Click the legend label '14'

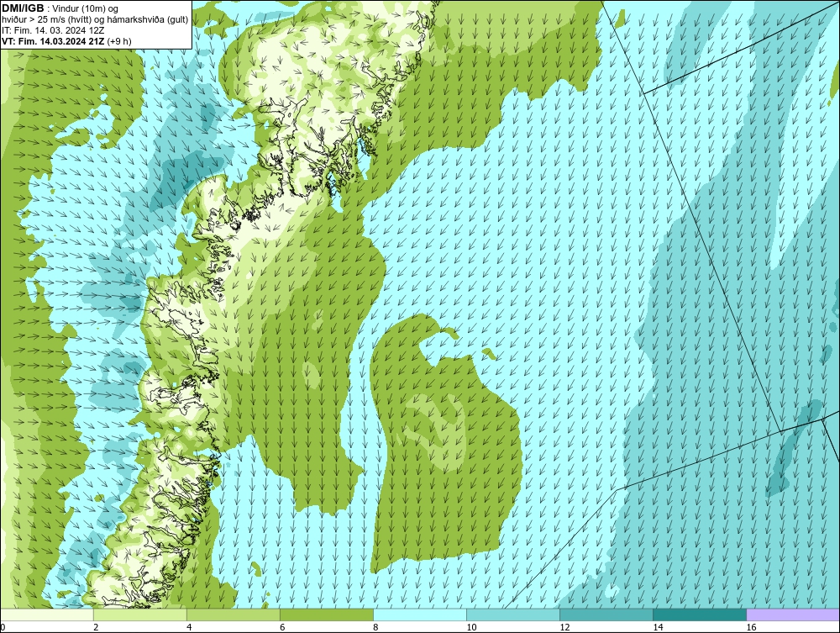click(x=658, y=627)
